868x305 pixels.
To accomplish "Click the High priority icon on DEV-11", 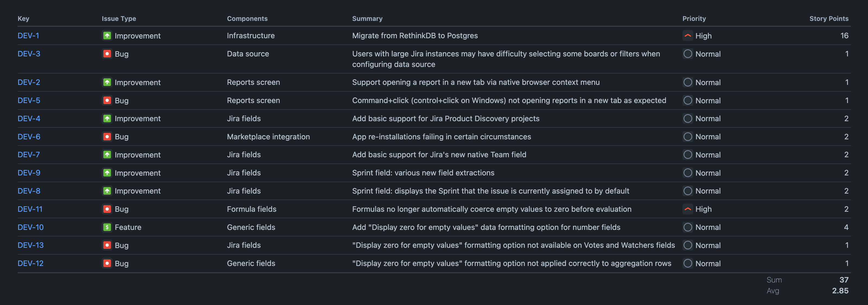I will tap(688, 209).
